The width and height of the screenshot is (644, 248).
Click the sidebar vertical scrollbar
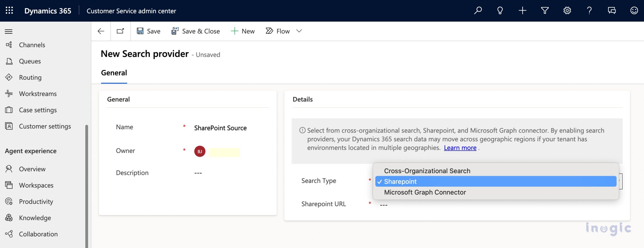point(87,186)
